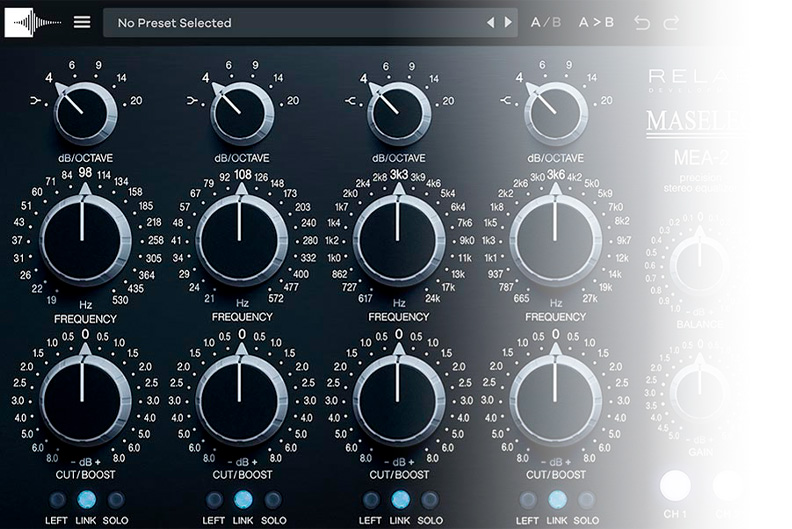The image size is (792, 529).
Task: Click CUT/BOOST knob of the 98 Hz band
Action: click(x=84, y=401)
